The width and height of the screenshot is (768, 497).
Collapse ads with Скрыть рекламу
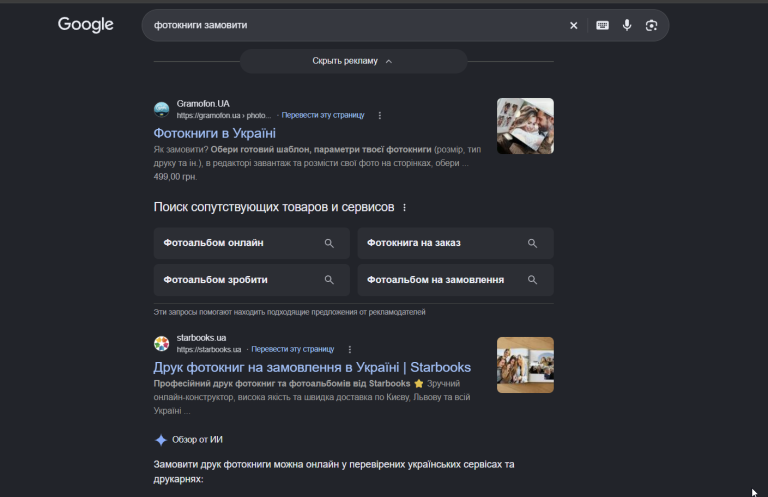coord(353,61)
